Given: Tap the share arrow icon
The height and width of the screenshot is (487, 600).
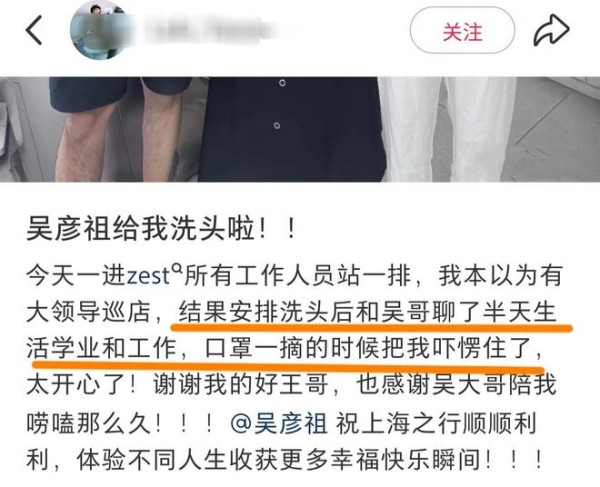Looking at the screenshot, I should (x=551, y=30).
